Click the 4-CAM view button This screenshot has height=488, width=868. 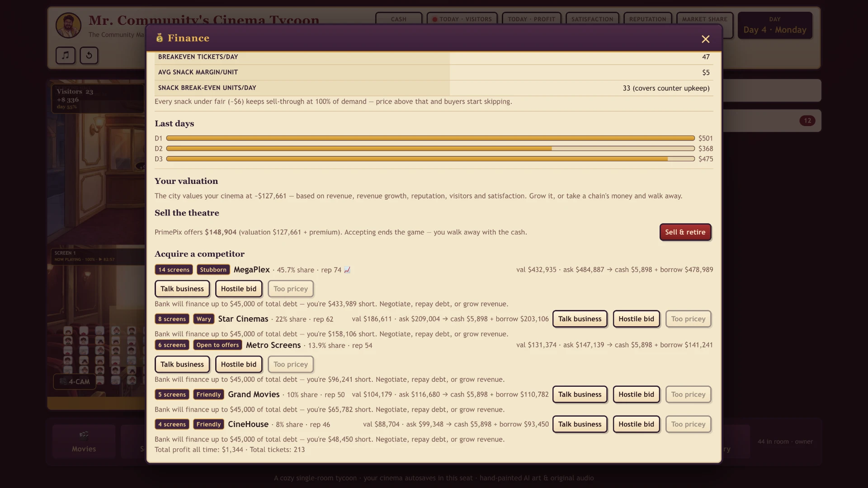75,382
